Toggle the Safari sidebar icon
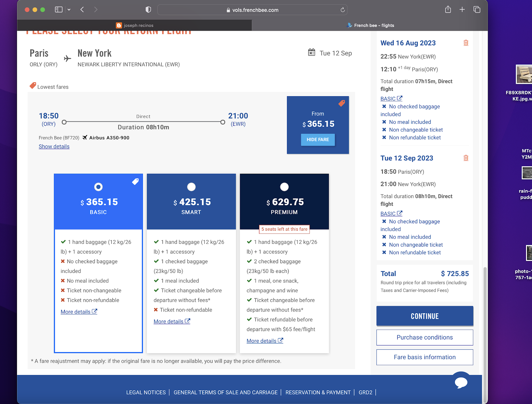This screenshot has height=404, width=532. point(59,10)
